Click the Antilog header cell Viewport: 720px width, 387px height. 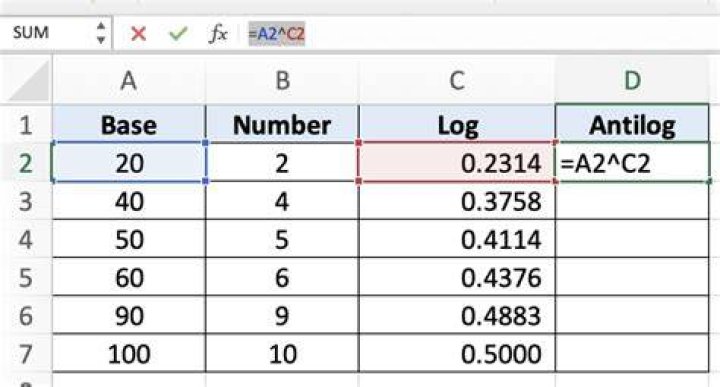(x=632, y=124)
